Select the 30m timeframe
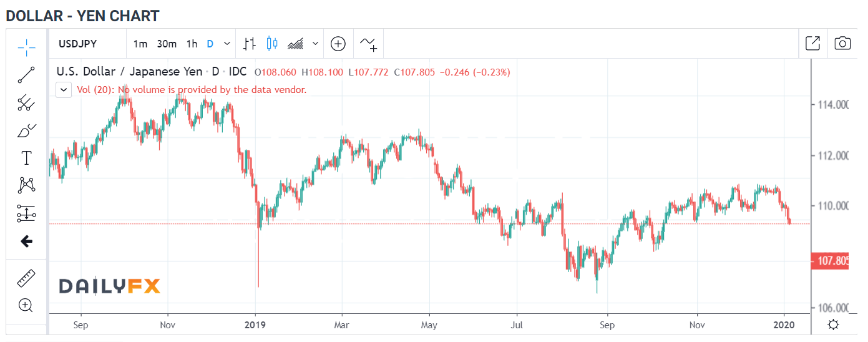The image size is (868, 342). [167, 44]
